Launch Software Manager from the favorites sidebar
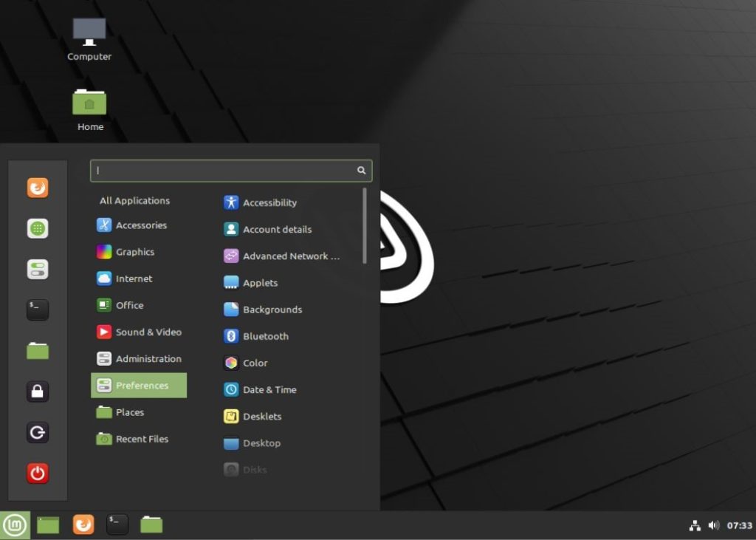Screen dimensions: 756x540 click(x=38, y=228)
